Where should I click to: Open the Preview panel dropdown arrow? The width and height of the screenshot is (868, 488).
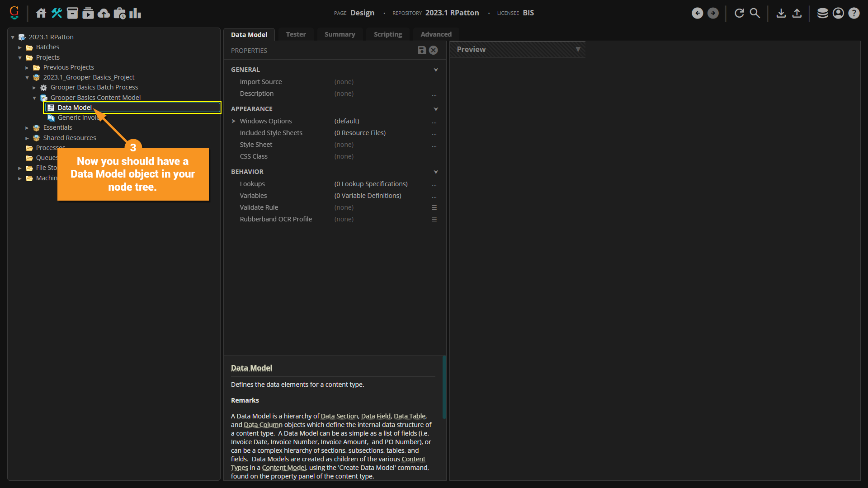[578, 49]
